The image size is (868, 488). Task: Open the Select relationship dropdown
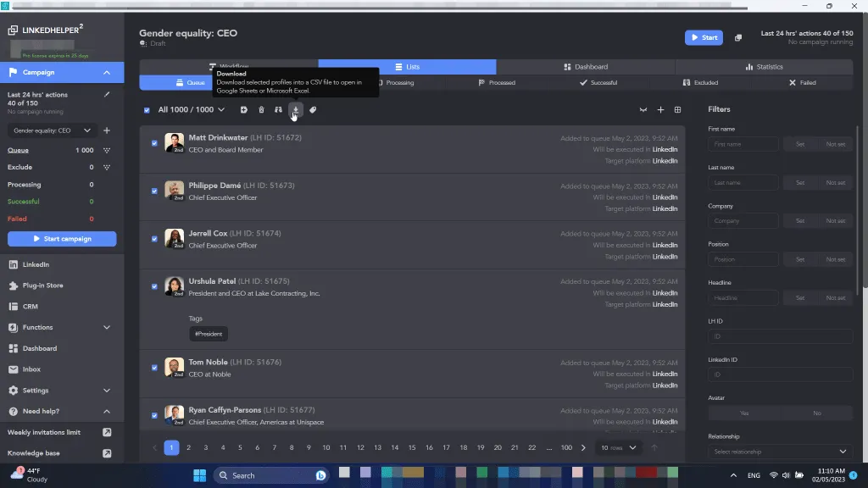pos(780,452)
